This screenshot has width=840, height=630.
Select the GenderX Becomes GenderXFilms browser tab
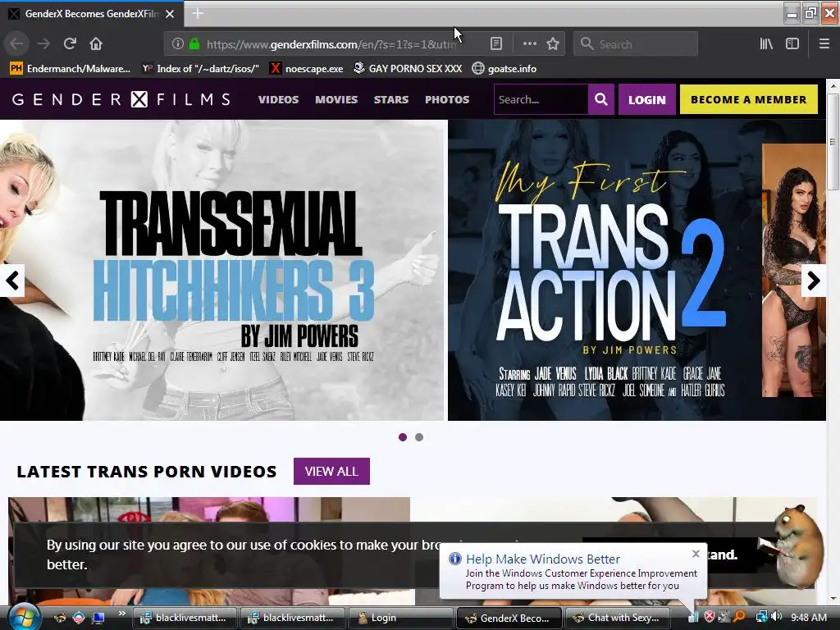[92, 14]
